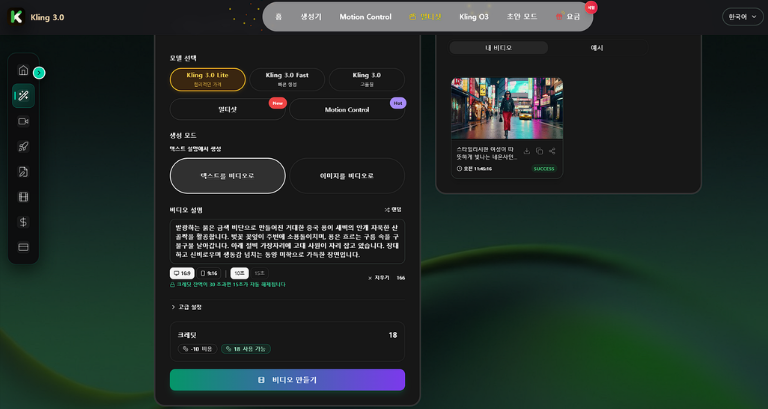
Task: Click inside the video description text area
Action: 288,242
